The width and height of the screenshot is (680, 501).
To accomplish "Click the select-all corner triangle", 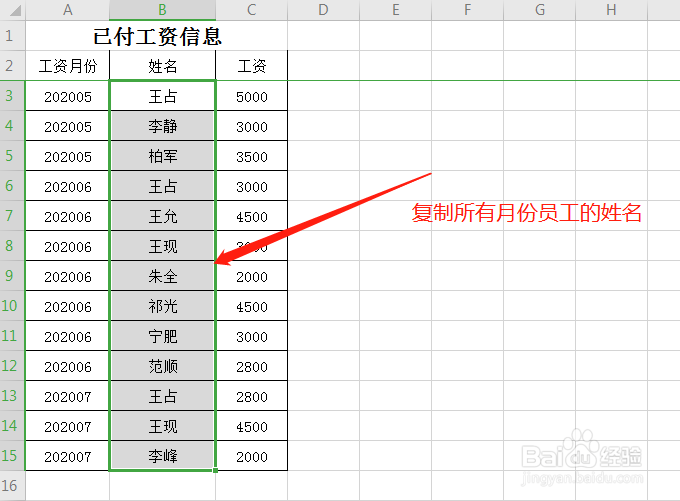I will pos(14,10).
